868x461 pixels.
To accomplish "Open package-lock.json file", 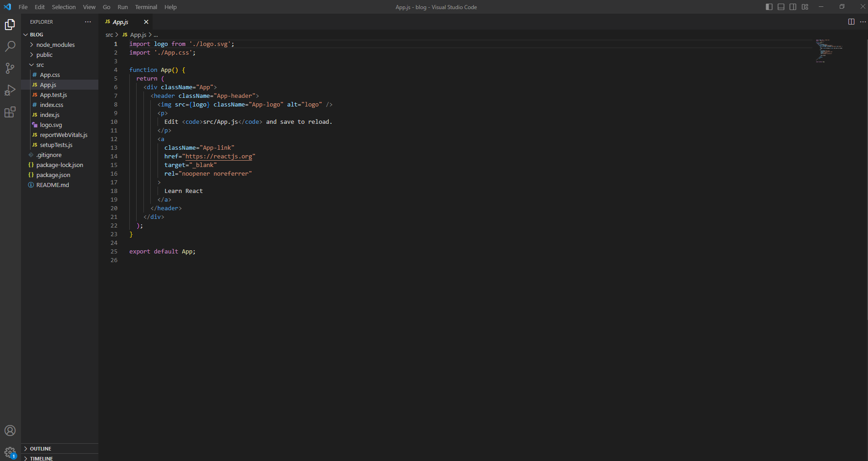I will coord(60,165).
